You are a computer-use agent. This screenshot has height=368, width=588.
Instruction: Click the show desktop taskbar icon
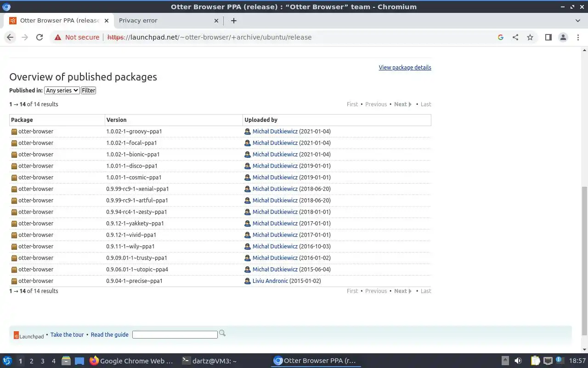point(79,361)
